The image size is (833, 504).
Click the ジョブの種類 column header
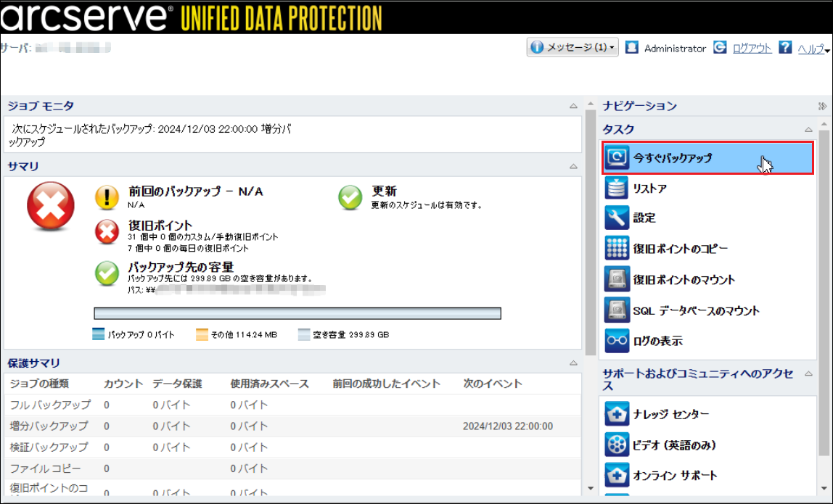pyautogui.click(x=39, y=384)
